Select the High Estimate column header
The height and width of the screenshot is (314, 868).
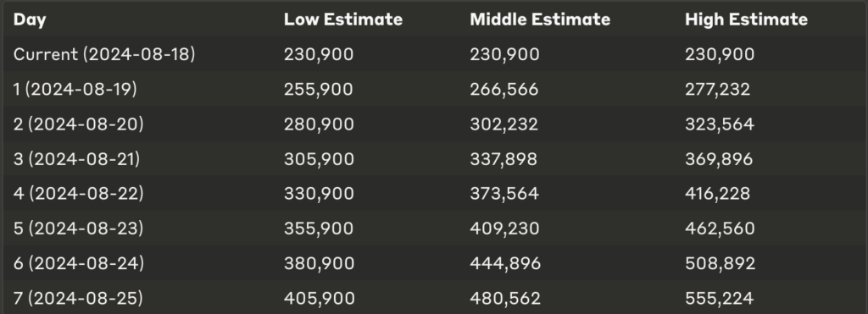click(x=746, y=19)
